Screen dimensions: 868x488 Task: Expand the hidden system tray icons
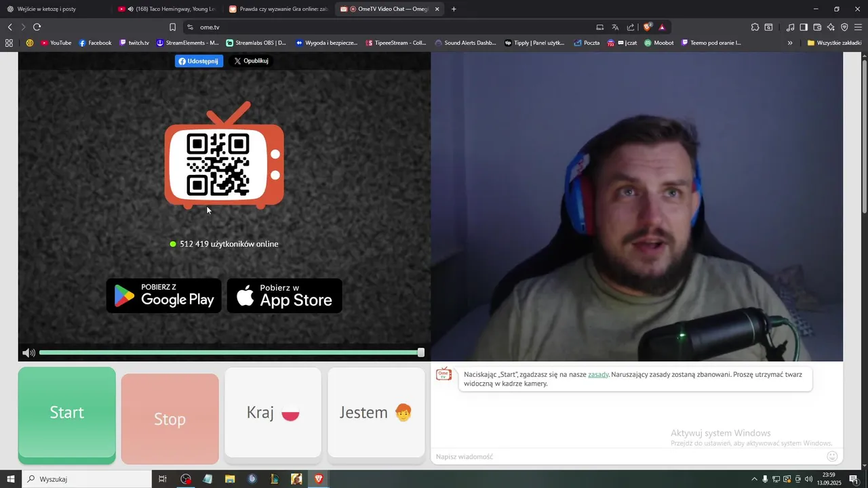754,479
